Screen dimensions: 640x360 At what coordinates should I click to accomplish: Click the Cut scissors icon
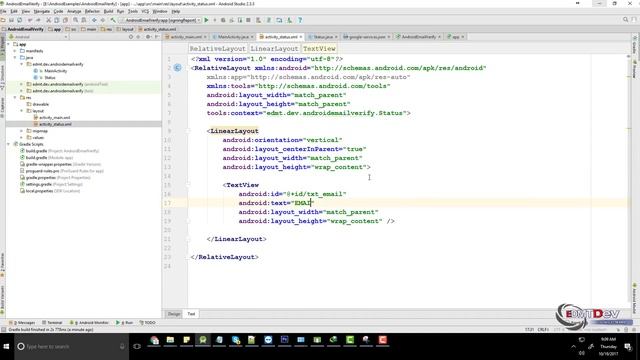coord(48,20)
